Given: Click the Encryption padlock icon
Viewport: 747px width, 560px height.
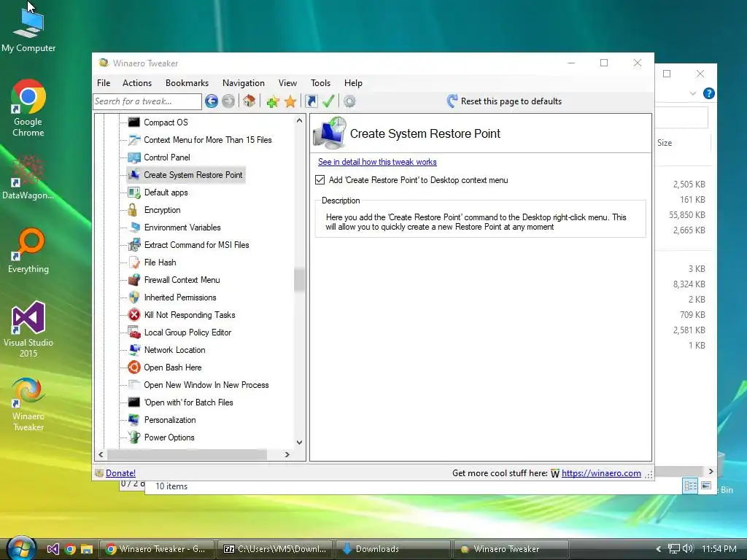Looking at the screenshot, I should coord(133,210).
